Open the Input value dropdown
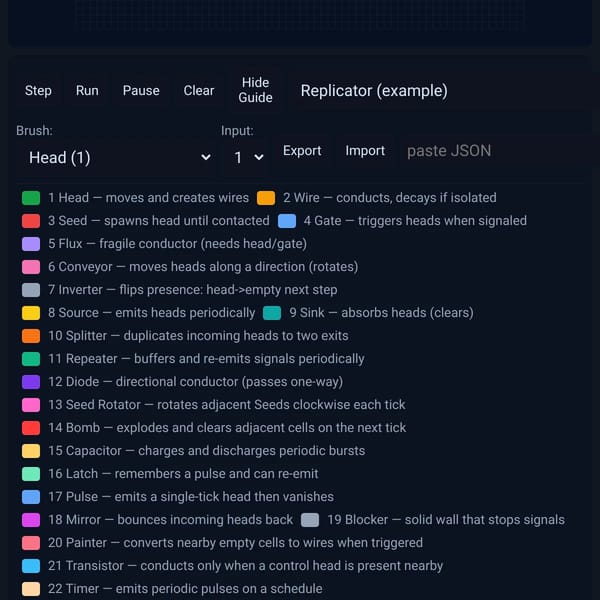Image resolution: width=600 pixels, height=600 pixels. (x=246, y=157)
